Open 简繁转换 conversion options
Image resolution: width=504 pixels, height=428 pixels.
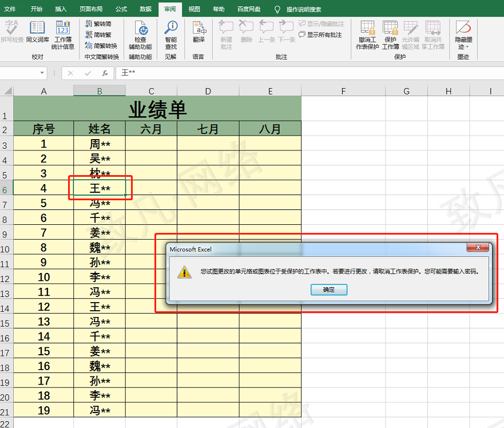click(101, 46)
